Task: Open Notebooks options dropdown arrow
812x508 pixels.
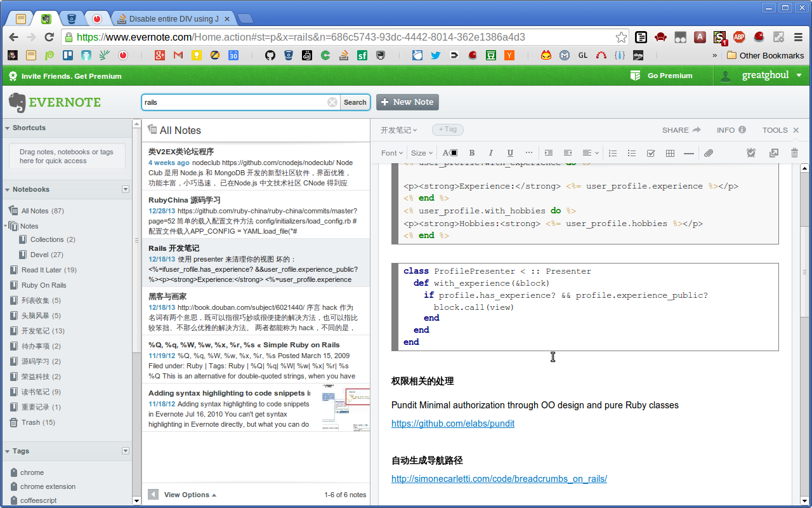Action: pyautogui.click(x=126, y=189)
